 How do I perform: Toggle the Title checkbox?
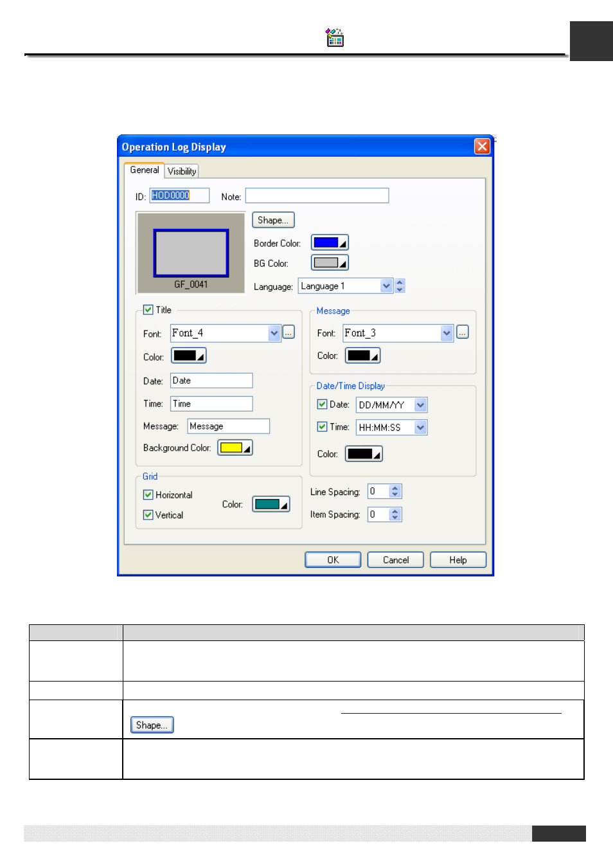[148, 310]
